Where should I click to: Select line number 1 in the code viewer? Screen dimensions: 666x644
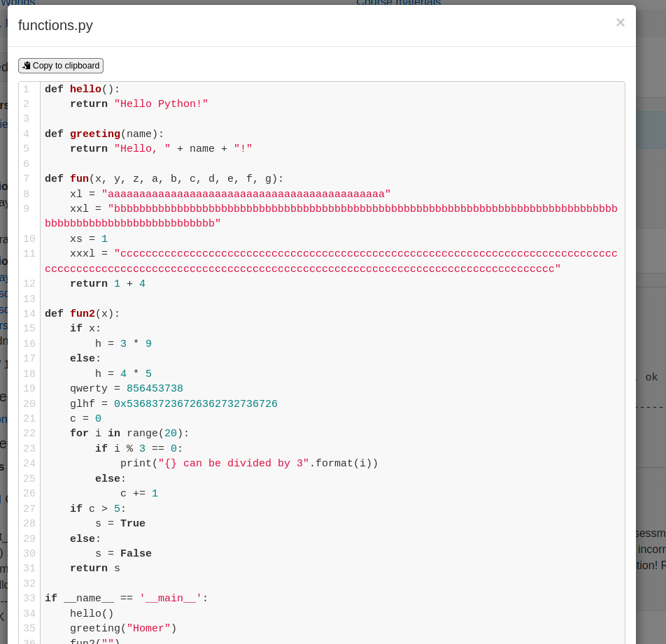pos(26,89)
